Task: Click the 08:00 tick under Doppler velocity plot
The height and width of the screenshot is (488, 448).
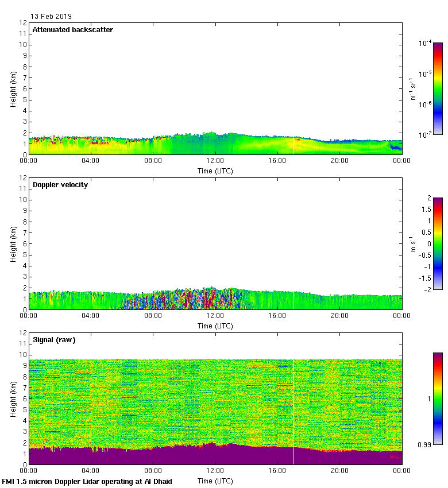Action: (x=153, y=316)
